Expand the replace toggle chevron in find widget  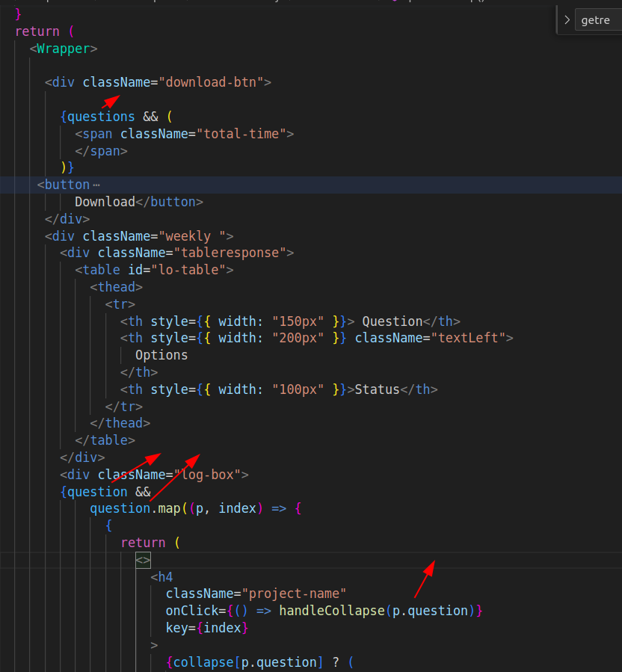pyautogui.click(x=567, y=20)
